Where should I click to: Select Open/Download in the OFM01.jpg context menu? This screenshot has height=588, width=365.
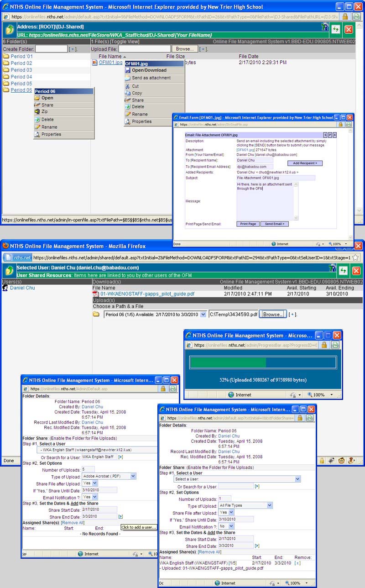pyautogui.click(x=155, y=70)
